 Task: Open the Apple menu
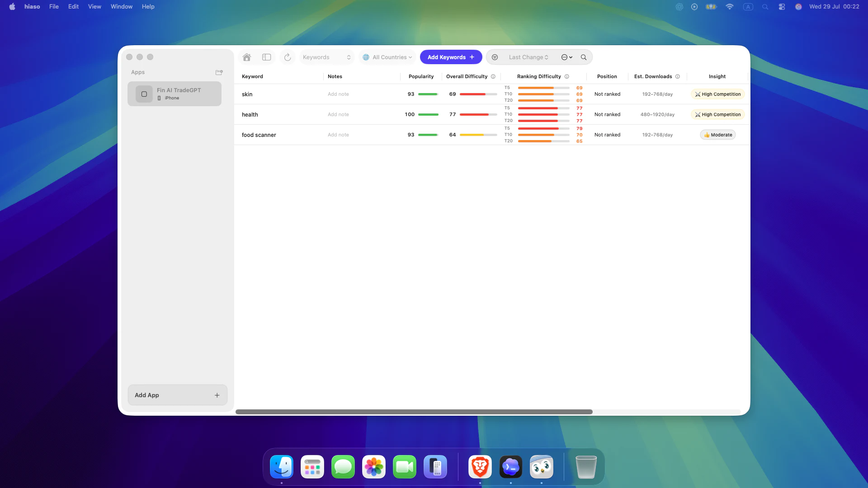tap(12, 6)
